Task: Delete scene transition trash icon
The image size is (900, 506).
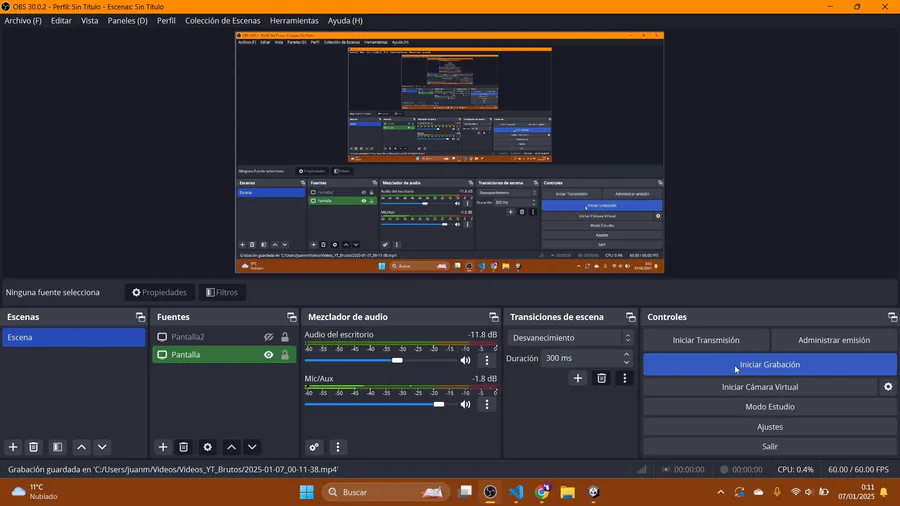Action: click(602, 378)
